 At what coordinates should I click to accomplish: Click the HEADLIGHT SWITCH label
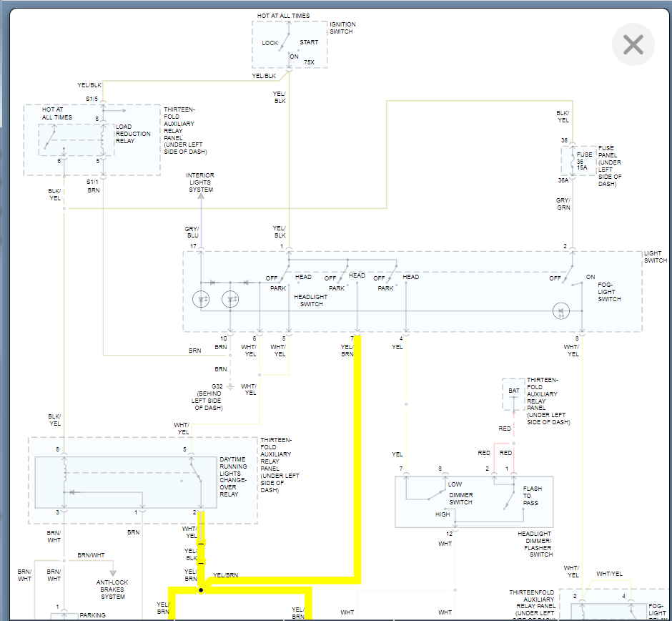coord(311,300)
